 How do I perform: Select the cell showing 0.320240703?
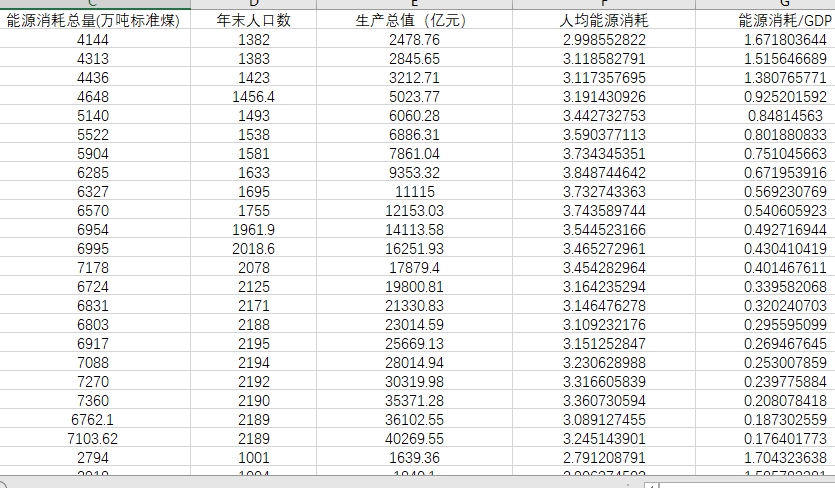click(x=765, y=306)
